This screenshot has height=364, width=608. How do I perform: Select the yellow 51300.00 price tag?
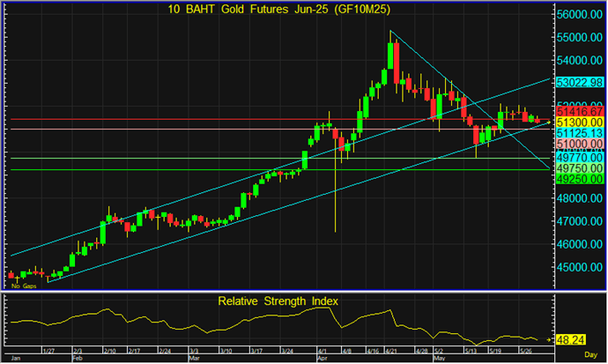click(578, 123)
